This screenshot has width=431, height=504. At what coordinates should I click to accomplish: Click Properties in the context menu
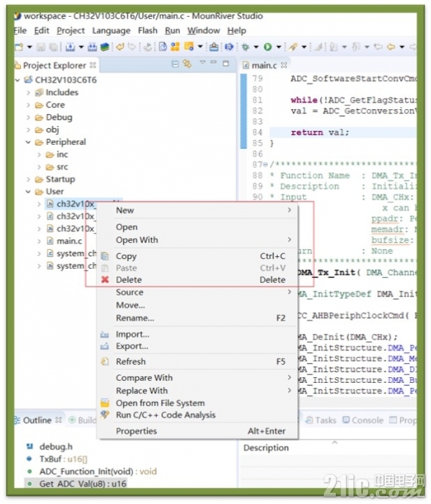tap(197, 431)
